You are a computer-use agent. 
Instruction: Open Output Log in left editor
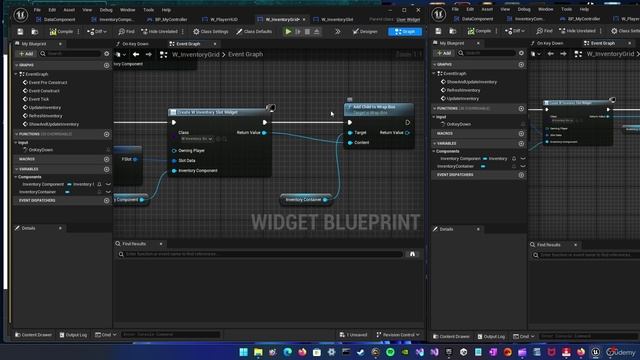73,335
